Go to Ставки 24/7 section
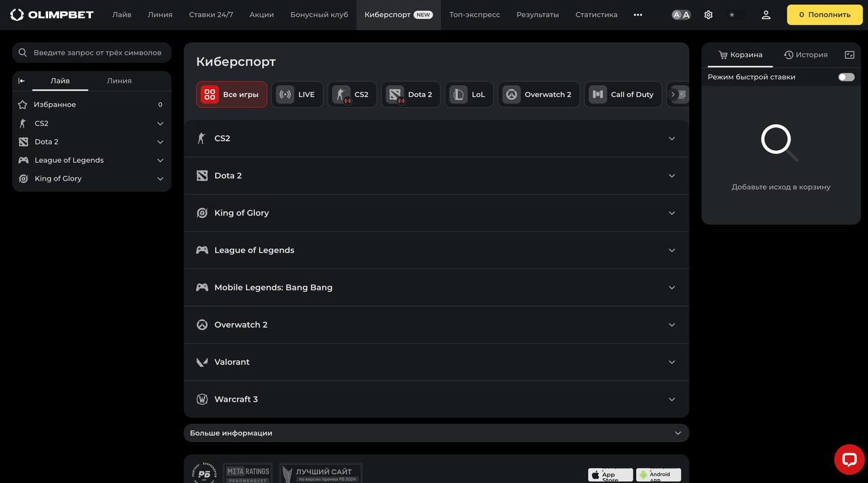 (x=211, y=14)
